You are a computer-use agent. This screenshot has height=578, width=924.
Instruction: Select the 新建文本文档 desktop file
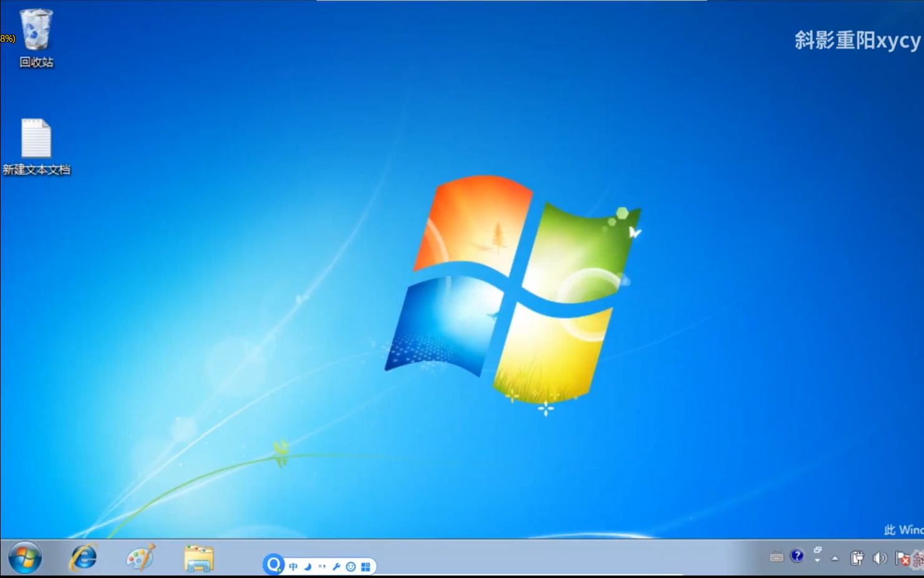pos(36,140)
